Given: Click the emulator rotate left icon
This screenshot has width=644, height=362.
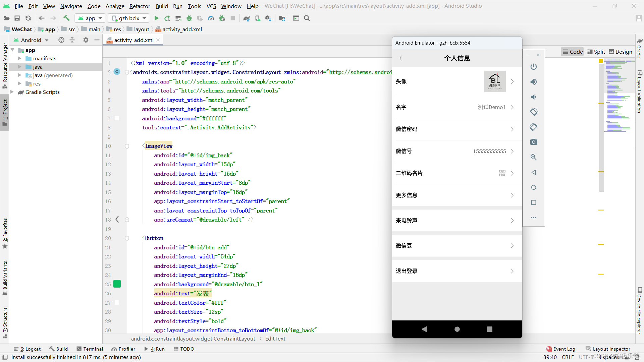Looking at the screenshot, I should pyautogui.click(x=533, y=112).
